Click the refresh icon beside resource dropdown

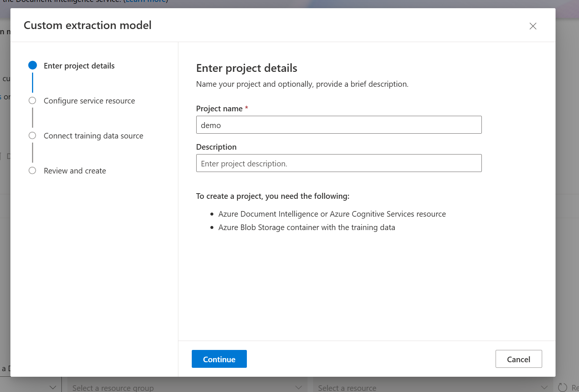pos(562,388)
